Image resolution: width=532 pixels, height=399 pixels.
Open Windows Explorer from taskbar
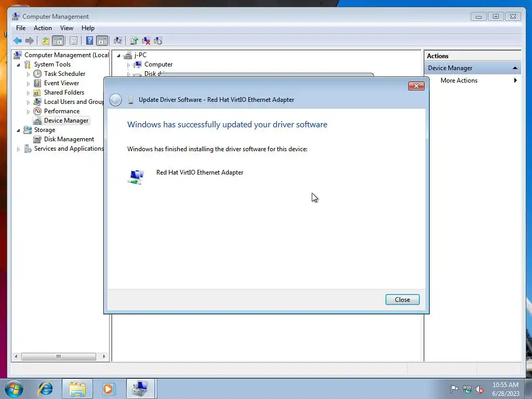point(77,389)
